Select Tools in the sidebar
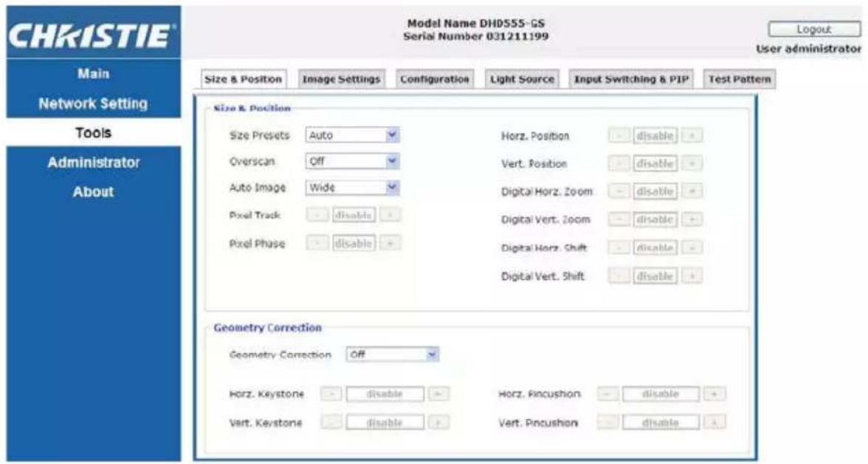This screenshot has height=464, width=868. tap(93, 133)
